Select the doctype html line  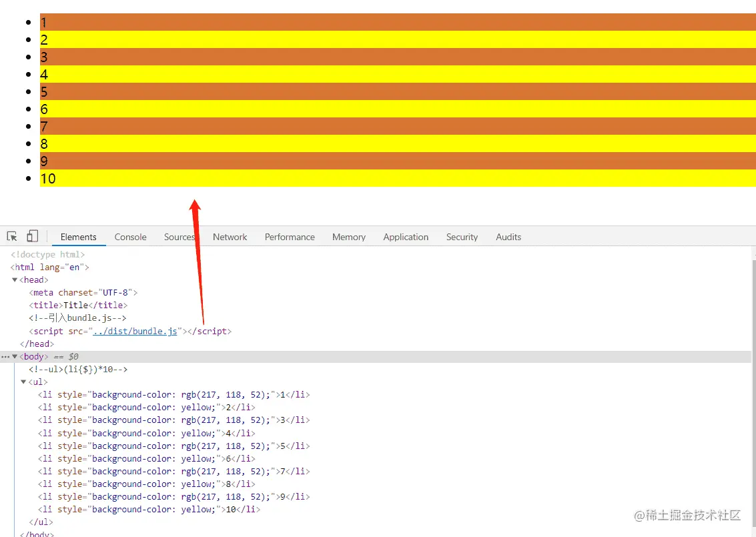(x=48, y=254)
